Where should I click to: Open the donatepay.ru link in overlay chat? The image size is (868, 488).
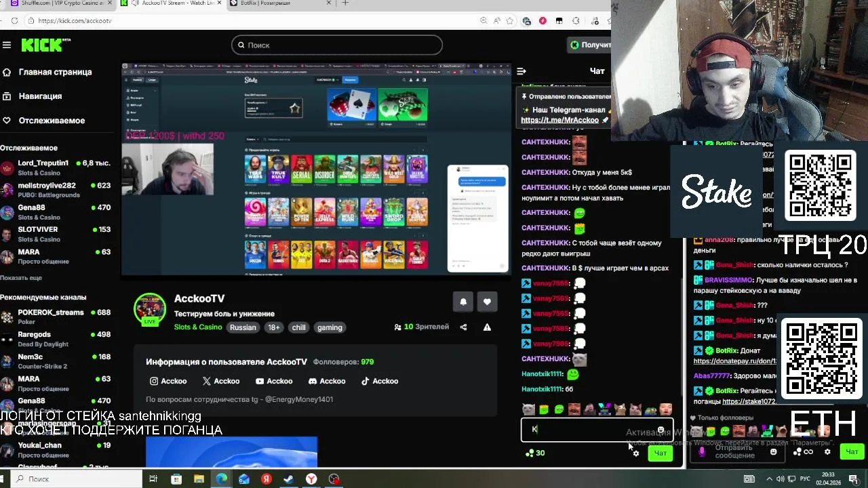coord(734,361)
